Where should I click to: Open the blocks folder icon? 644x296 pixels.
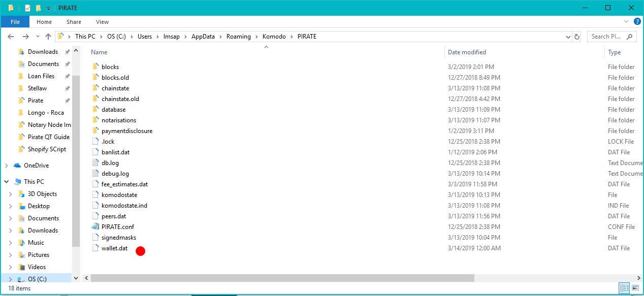coord(96,67)
